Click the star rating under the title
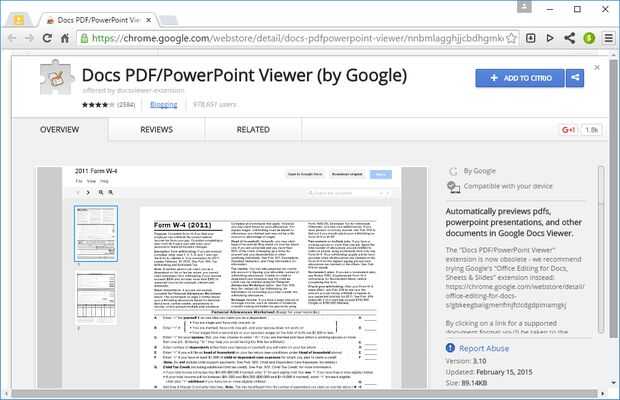The height and width of the screenshot is (400, 620). (x=98, y=105)
